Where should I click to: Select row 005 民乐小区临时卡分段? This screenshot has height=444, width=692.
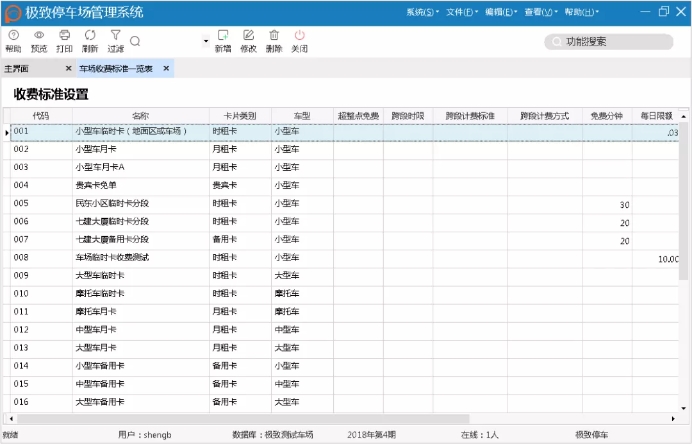(110, 203)
